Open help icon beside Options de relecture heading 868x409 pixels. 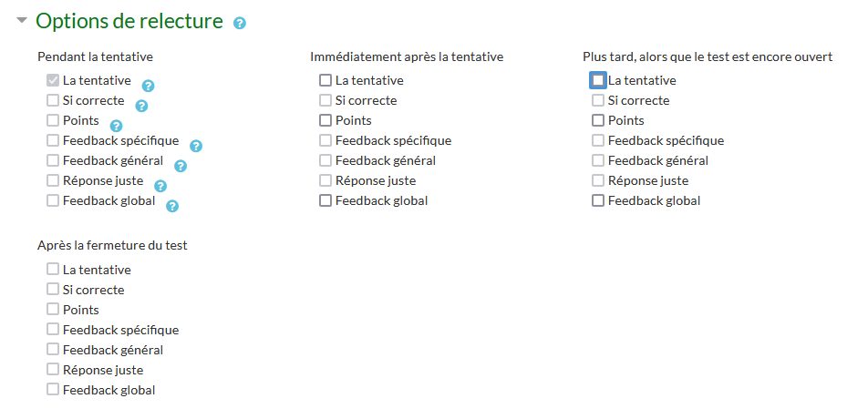tap(240, 23)
